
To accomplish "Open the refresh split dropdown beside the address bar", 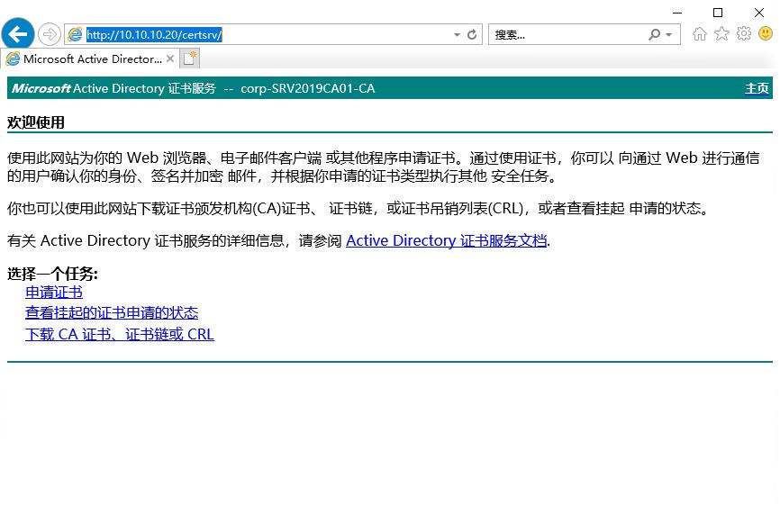I will [x=455, y=34].
